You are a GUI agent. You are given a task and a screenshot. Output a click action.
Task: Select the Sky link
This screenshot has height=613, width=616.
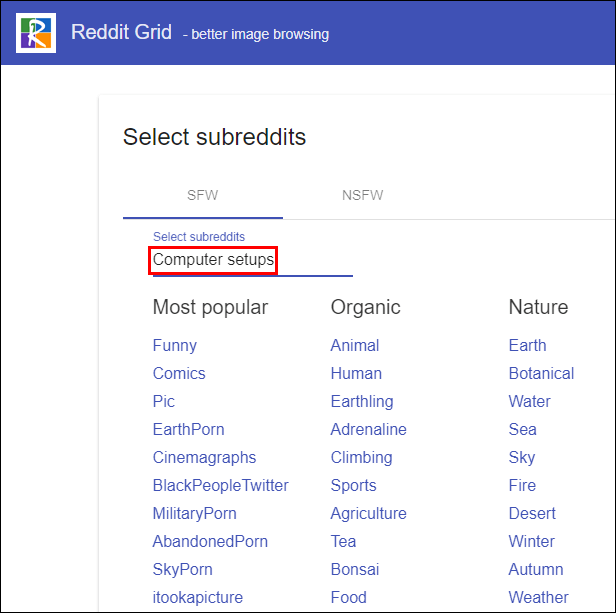522,458
